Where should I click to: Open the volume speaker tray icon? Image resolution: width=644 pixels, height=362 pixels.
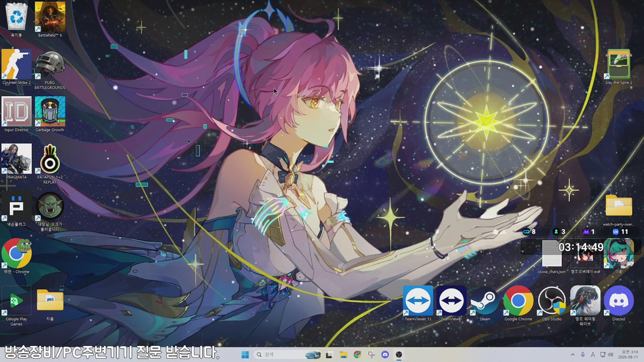(611, 355)
